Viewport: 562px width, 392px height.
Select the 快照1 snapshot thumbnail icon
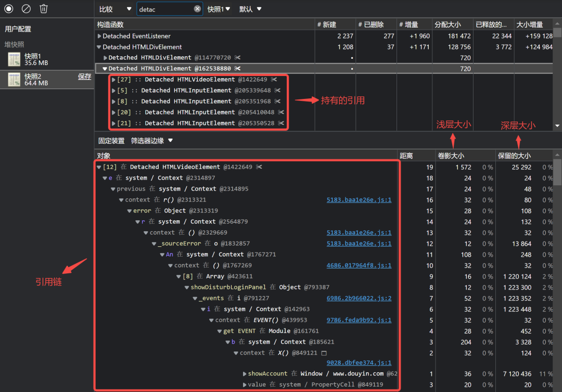pyautogui.click(x=14, y=59)
